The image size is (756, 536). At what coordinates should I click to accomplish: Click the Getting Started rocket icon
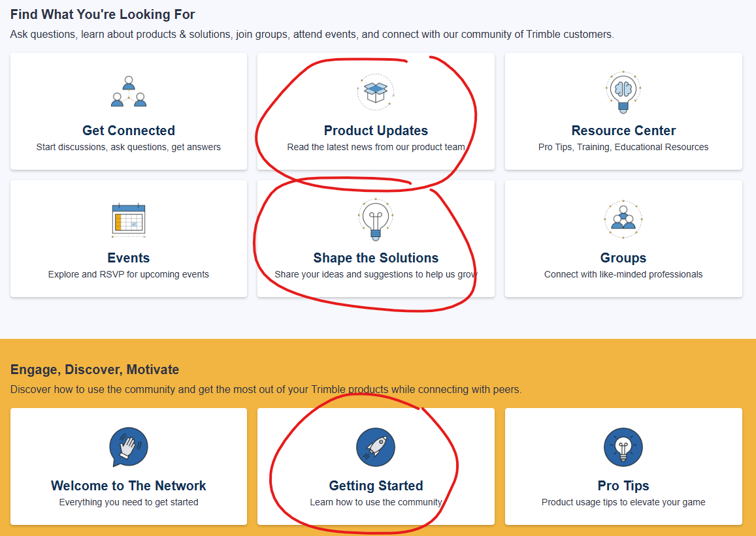coord(376,447)
